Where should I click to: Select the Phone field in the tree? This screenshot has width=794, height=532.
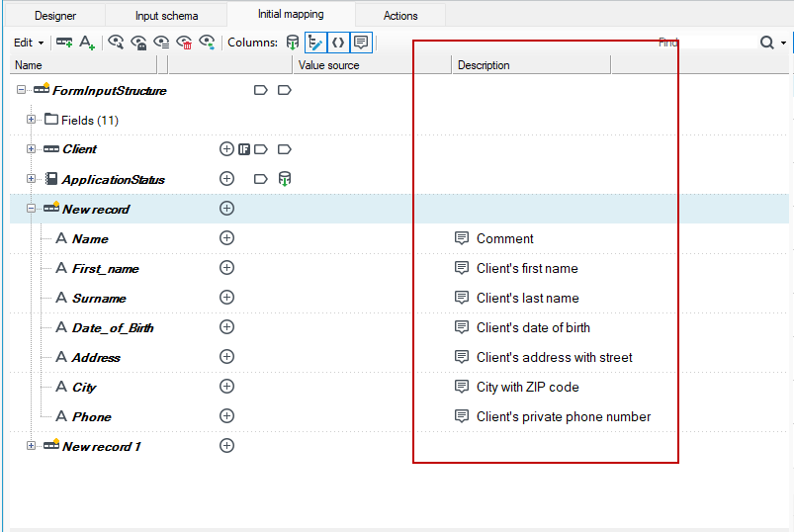point(92,417)
